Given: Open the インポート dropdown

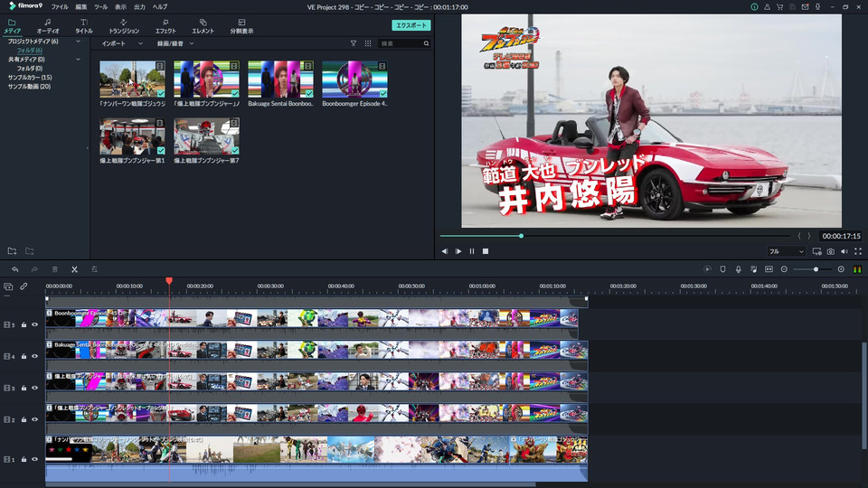Looking at the screenshot, I should tap(122, 43).
